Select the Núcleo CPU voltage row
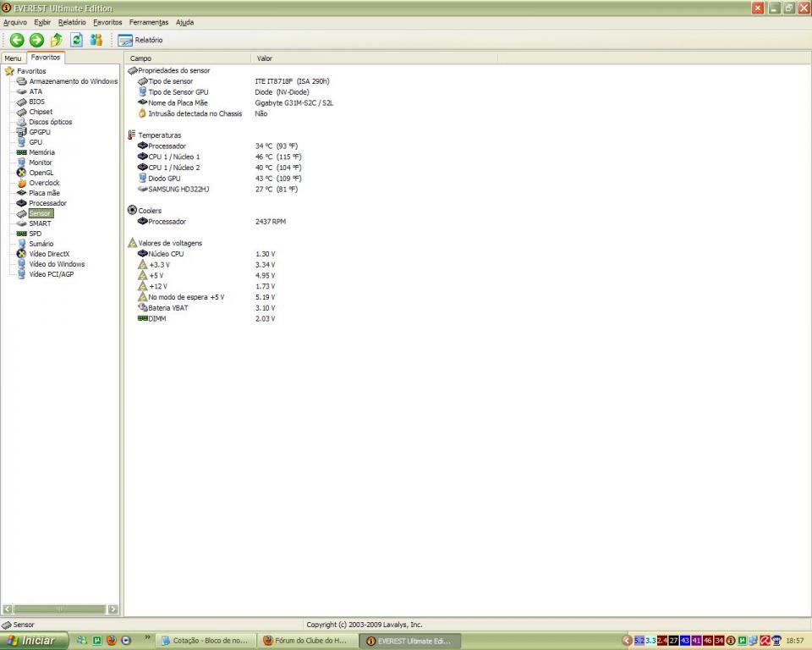Viewport: 812px width, 650px height. (x=206, y=254)
